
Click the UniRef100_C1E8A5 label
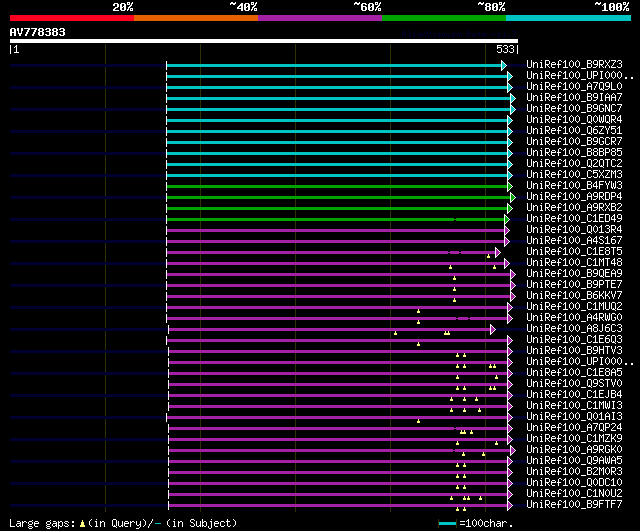click(574, 373)
